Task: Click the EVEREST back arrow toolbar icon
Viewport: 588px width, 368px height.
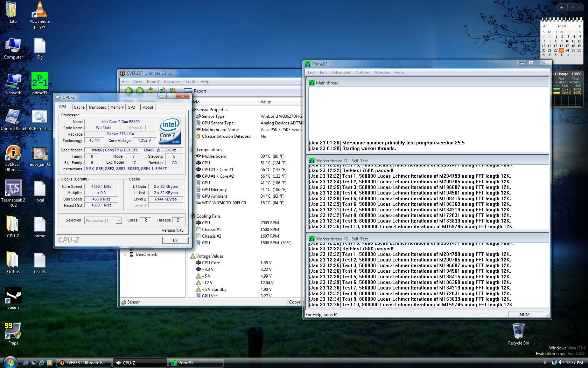Action: pos(128,91)
